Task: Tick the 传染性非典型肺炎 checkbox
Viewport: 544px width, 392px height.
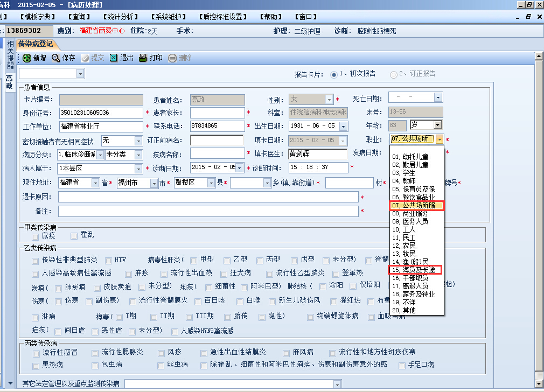Action: 35,261
